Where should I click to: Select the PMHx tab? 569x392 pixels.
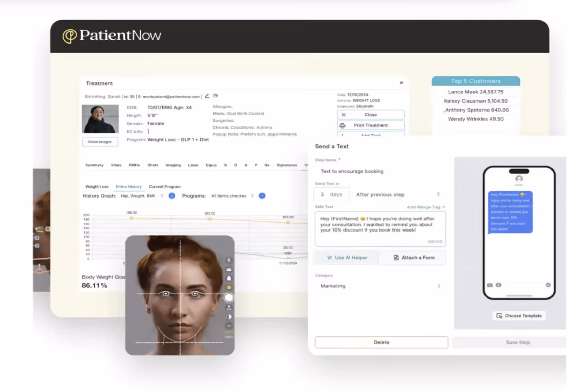pyautogui.click(x=134, y=165)
